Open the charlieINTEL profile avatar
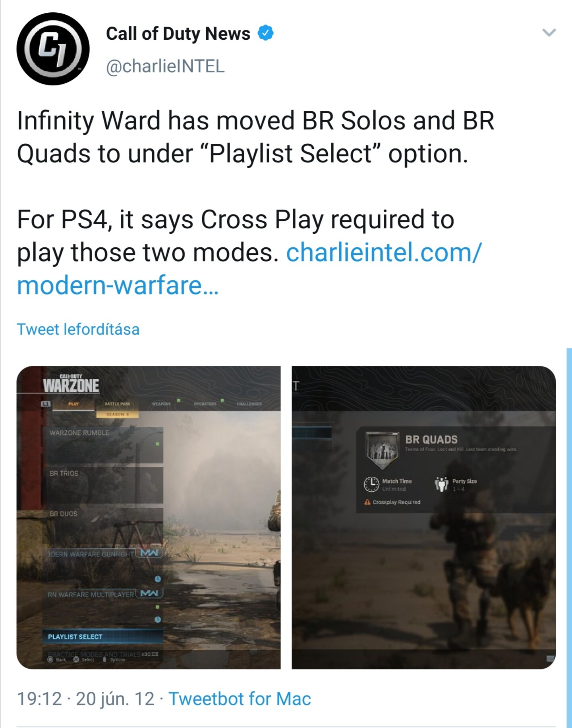Screen dimensions: 572x728 pyautogui.click(x=53, y=49)
